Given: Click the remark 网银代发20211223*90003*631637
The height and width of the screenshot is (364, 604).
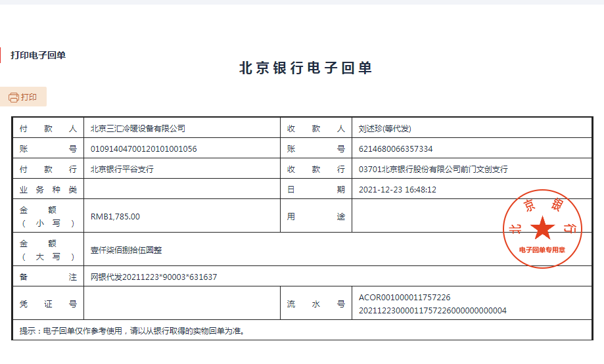Looking at the screenshot, I should pyautogui.click(x=154, y=277).
